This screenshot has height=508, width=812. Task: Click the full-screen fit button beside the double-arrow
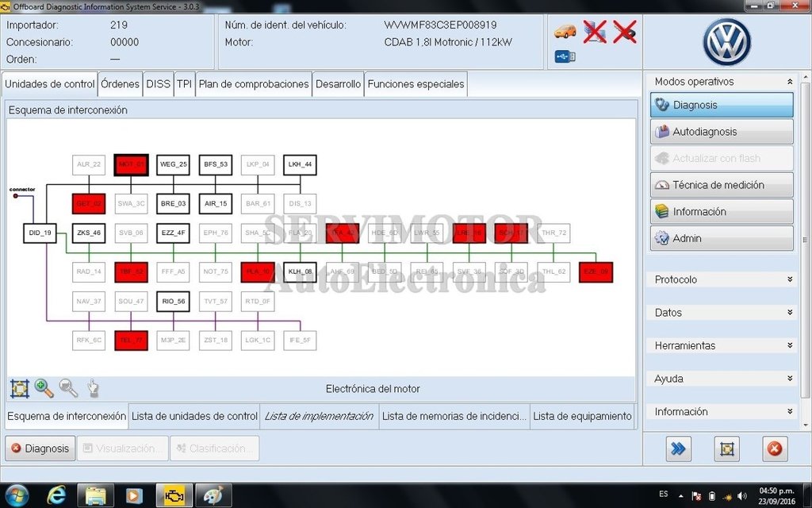[726, 448]
